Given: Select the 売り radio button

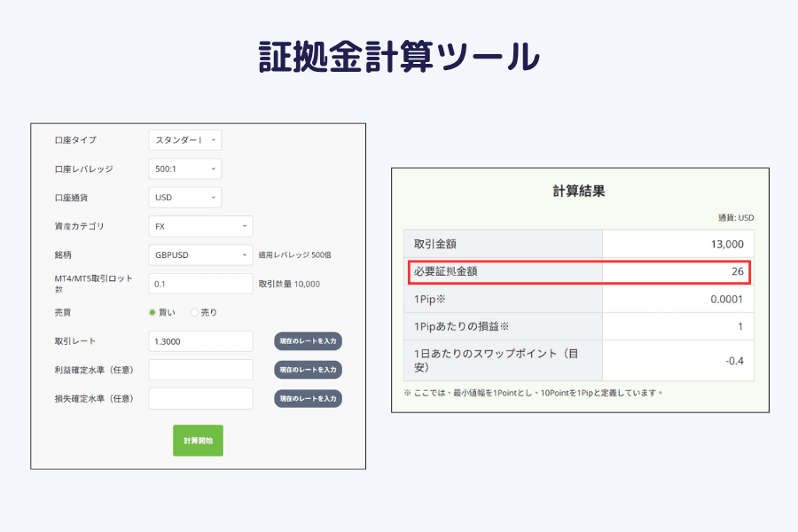Looking at the screenshot, I should click(x=194, y=313).
